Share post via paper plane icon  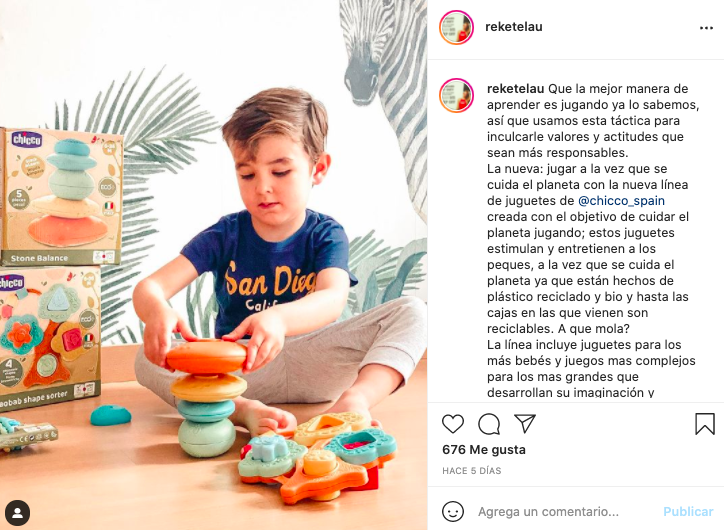525,423
